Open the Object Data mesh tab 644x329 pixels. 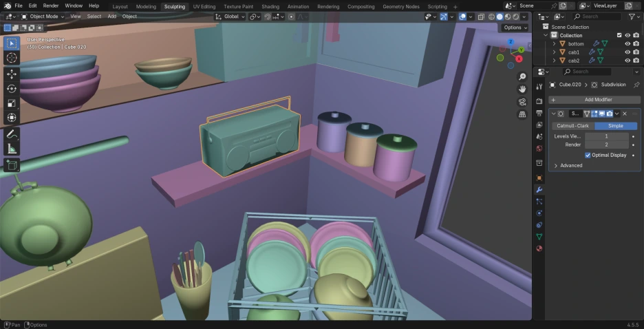[539, 237]
